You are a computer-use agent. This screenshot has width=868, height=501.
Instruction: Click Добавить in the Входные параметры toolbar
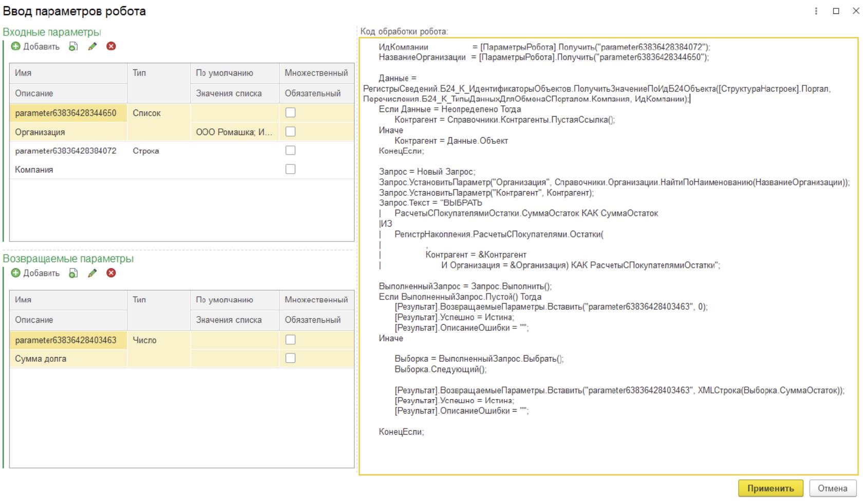[35, 47]
